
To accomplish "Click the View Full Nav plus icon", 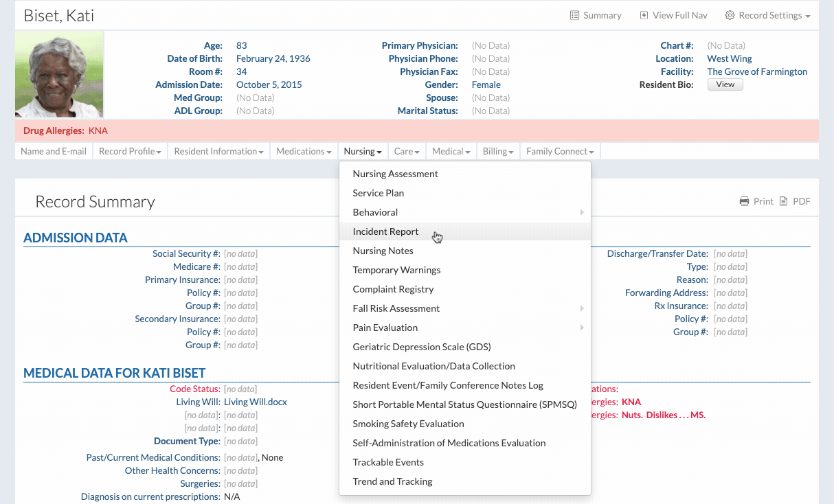I will coord(644,15).
